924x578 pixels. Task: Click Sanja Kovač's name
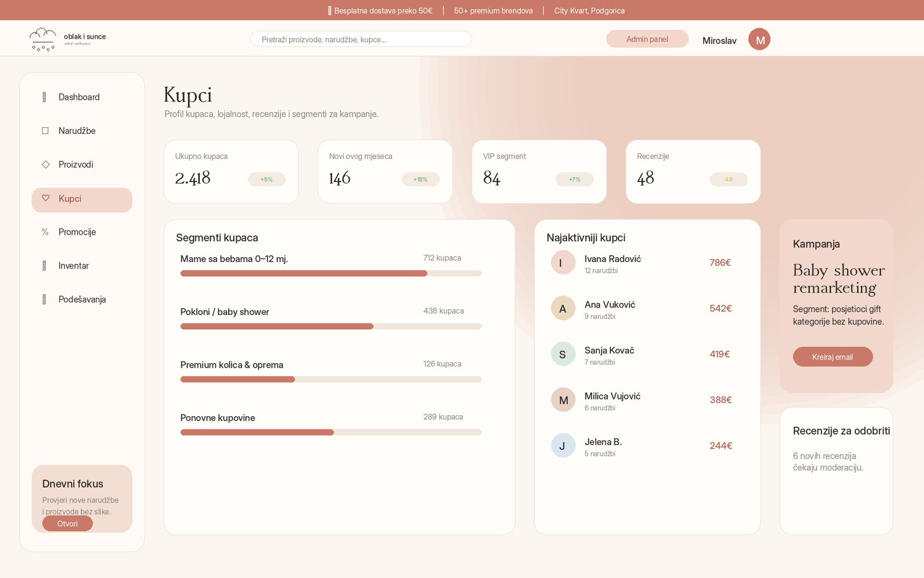point(609,350)
